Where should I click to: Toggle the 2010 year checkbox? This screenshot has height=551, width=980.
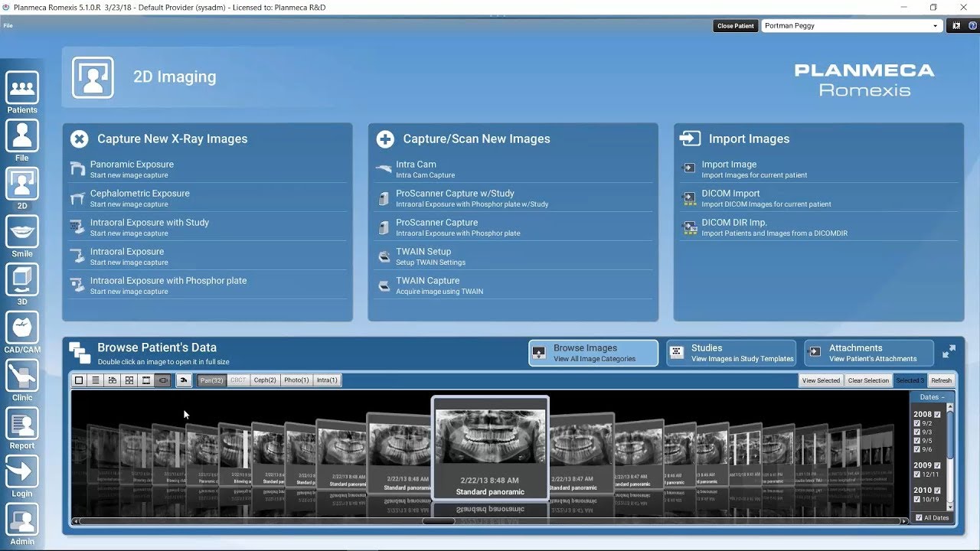pos(937,491)
